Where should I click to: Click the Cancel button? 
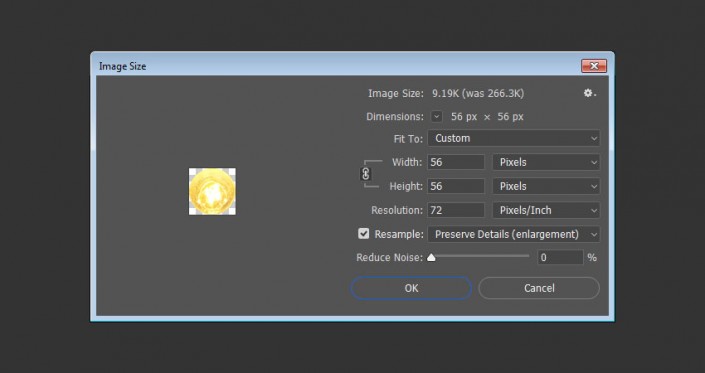[x=539, y=288]
